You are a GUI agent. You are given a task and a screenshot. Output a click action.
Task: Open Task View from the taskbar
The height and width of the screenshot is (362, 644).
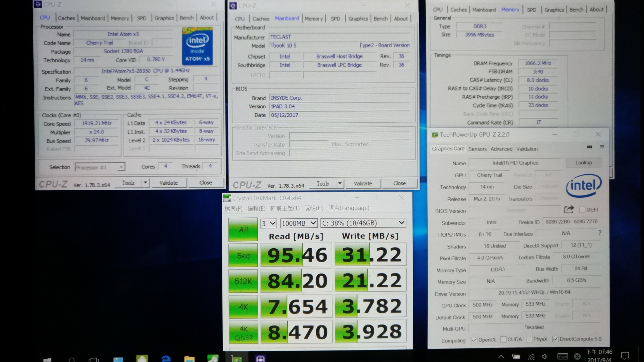(x=93, y=360)
